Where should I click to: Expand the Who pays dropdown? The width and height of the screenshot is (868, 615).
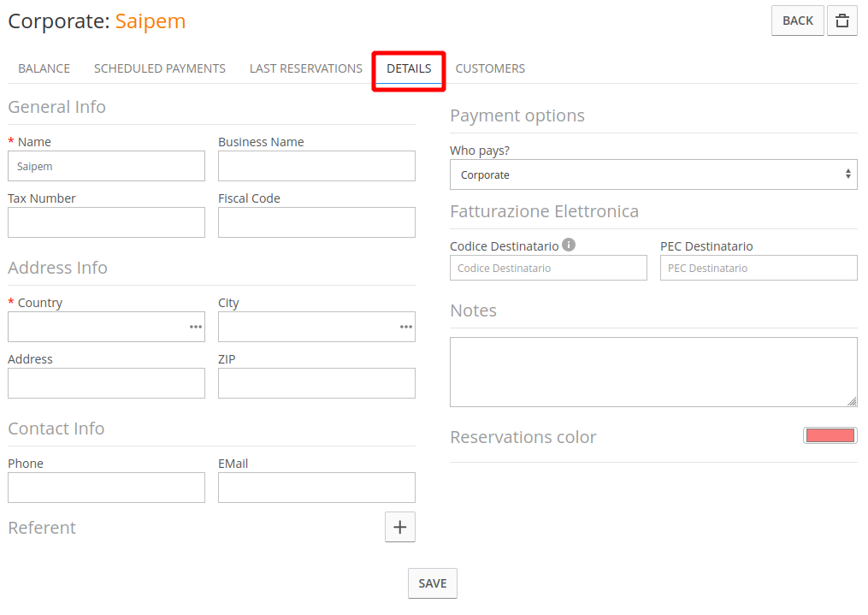pyautogui.click(x=653, y=174)
